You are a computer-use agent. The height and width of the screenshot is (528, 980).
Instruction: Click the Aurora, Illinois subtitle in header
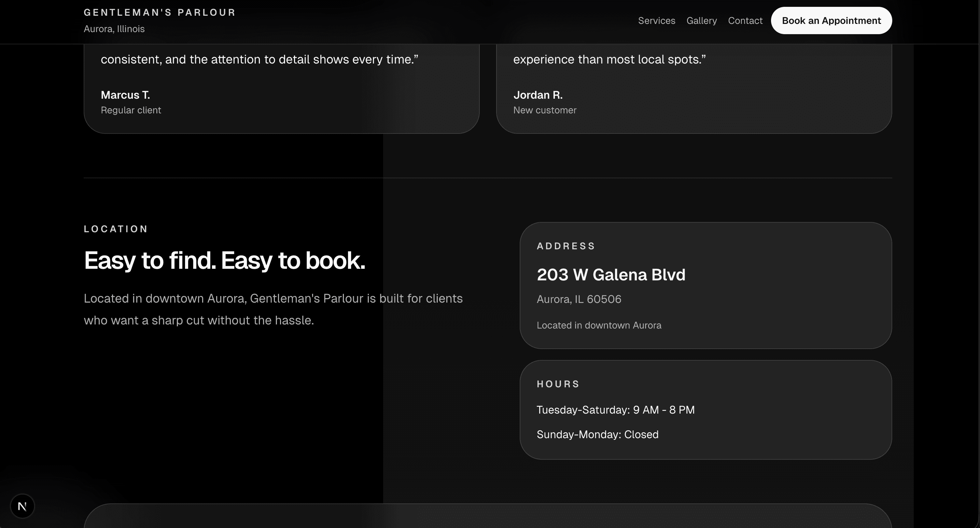114,29
